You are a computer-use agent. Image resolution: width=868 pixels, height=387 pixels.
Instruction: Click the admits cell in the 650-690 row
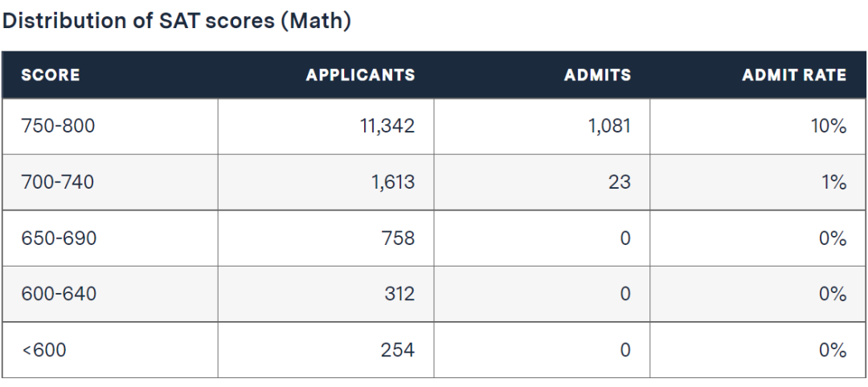point(625,238)
